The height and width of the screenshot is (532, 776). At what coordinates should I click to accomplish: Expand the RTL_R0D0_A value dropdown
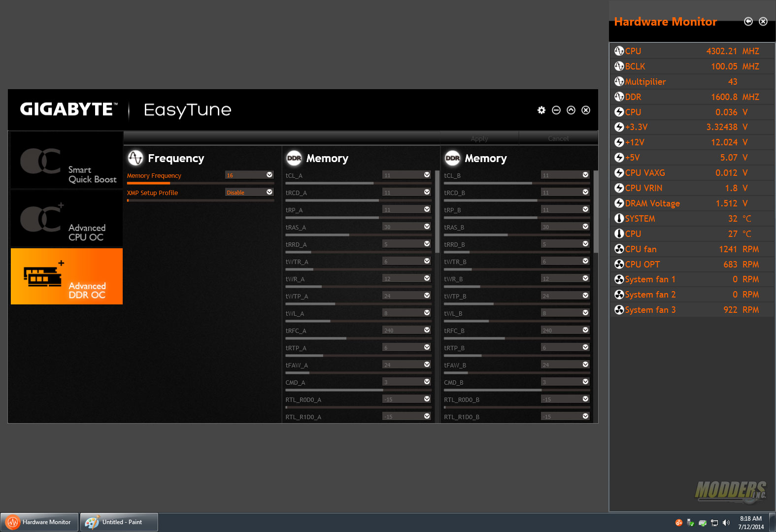(407, 399)
